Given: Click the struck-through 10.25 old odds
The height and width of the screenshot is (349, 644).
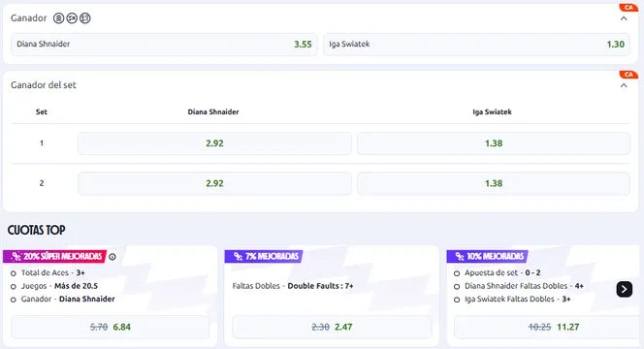Looking at the screenshot, I should click(x=539, y=327).
